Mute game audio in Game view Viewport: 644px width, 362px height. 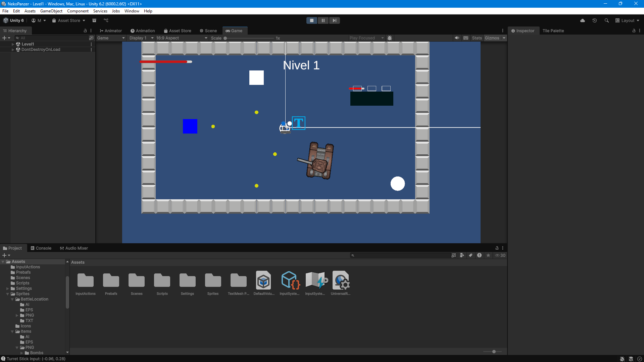[x=457, y=38]
